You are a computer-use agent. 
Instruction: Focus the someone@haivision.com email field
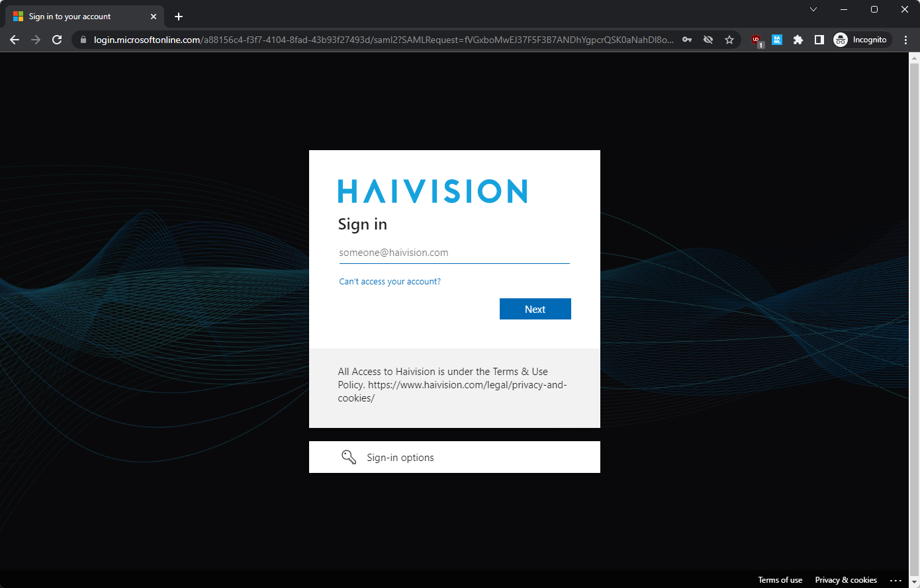click(454, 253)
